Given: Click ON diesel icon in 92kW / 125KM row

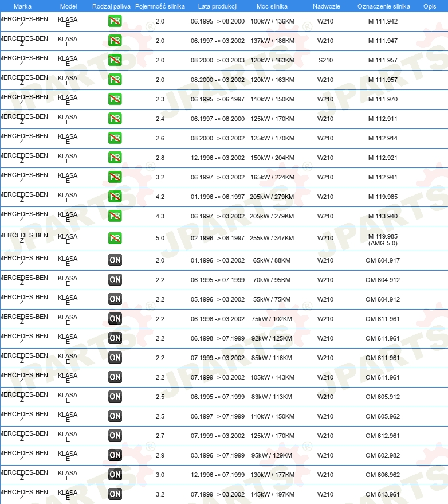Looking at the screenshot, I should coord(115,338).
